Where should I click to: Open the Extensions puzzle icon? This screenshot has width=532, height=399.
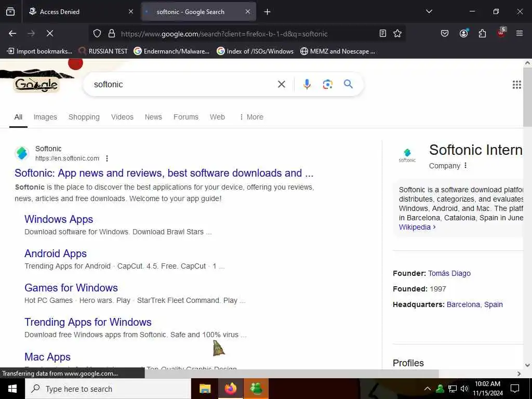[x=482, y=33]
